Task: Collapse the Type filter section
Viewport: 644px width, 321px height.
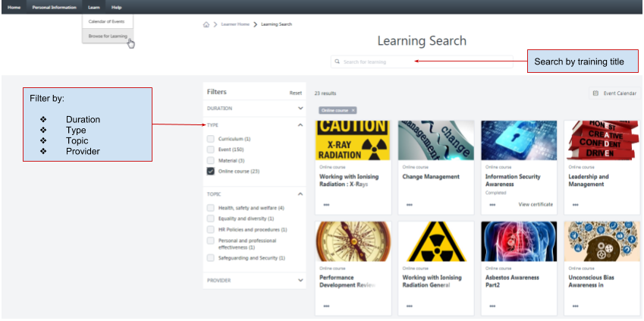Action: [x=300, y=124]
